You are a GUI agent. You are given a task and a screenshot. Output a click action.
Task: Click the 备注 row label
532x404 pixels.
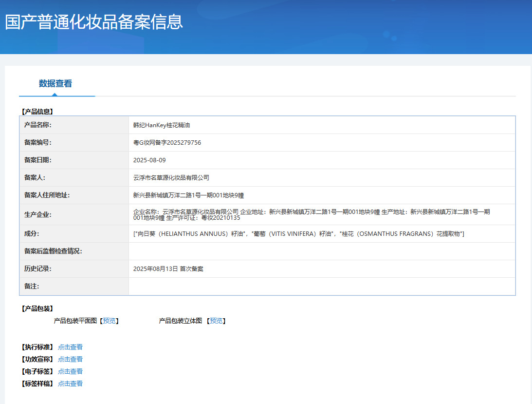pyautogui.click(x=32, y=287)
